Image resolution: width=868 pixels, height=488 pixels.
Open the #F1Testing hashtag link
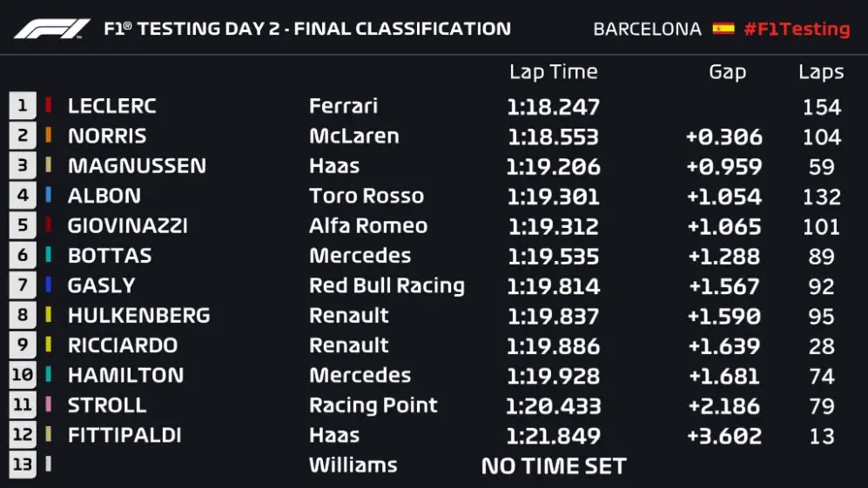[x=796, y=29]
